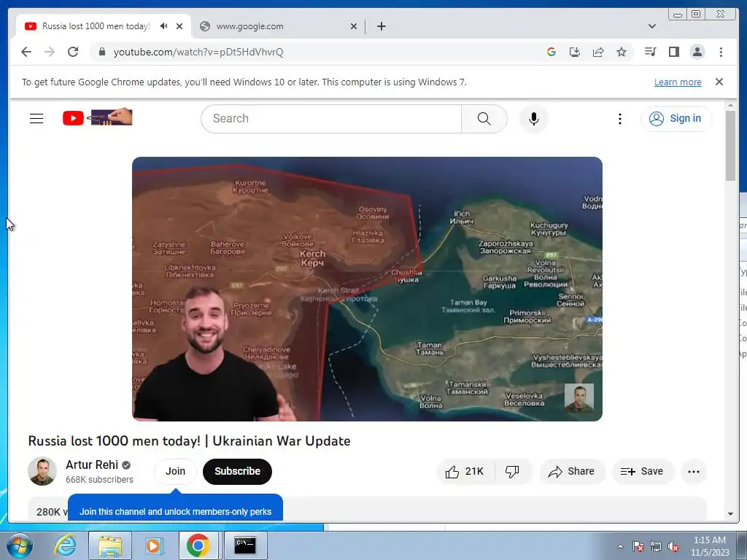Viewport: 747px width, 560px height.
Task: Open the Artur Rehi channel name link
Action: [92, 464]
